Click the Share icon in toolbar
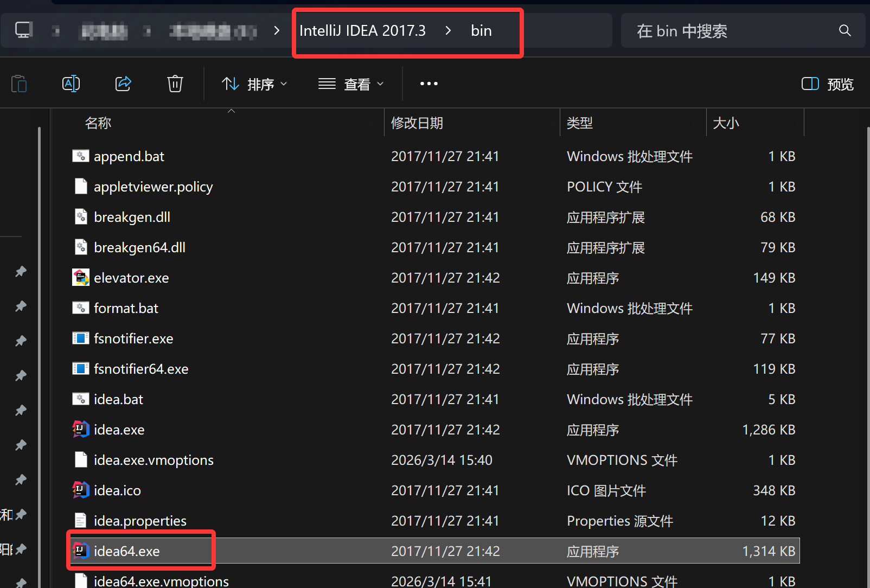The width and height of the screenshot is (870, 588). coord(124,84)
